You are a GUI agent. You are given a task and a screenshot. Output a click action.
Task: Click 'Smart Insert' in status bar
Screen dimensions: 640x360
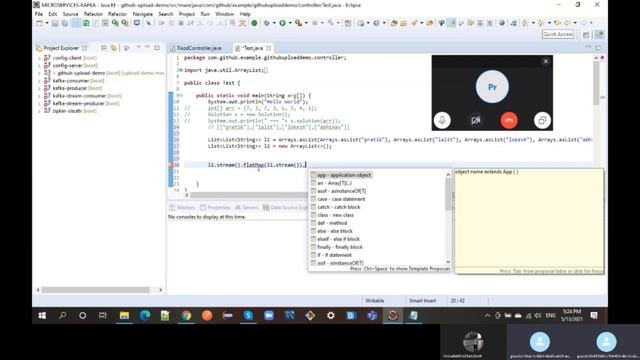coord(422,300)
